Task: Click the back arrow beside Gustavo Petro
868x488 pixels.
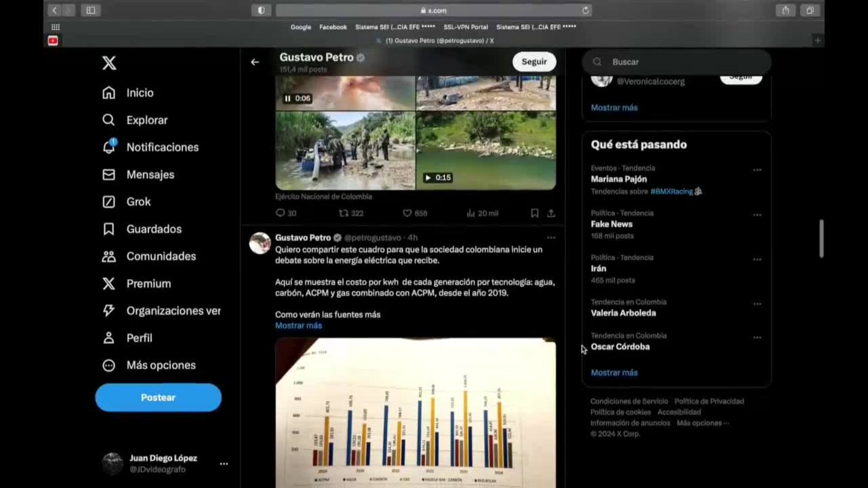Action: (x=255, y=62)
